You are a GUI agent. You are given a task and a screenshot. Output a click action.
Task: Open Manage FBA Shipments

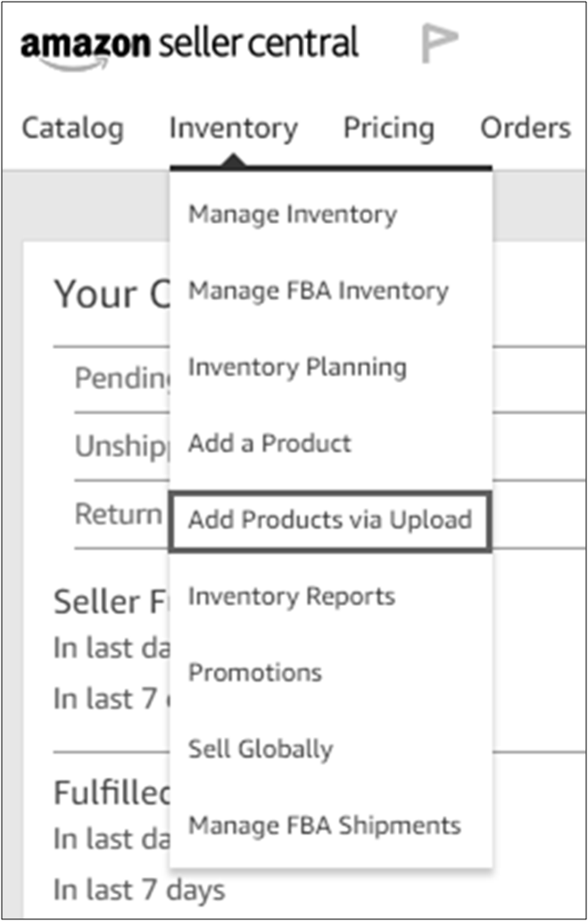point(325,825)
